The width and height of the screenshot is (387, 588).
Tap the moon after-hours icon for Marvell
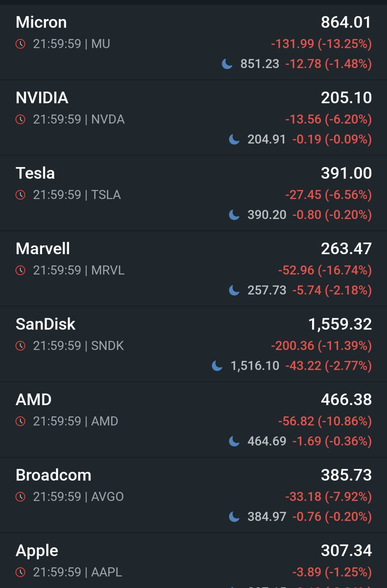tap(234, 290)
